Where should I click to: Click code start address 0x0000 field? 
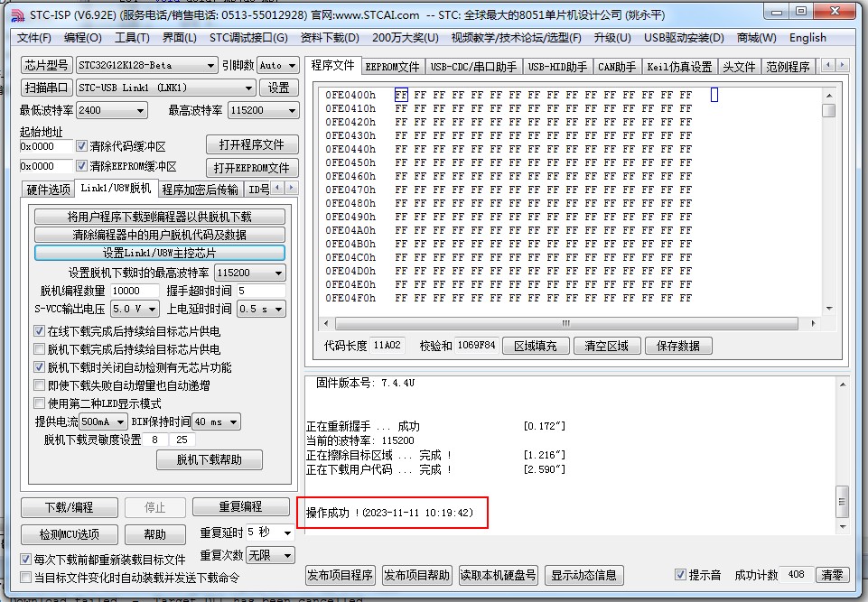45,146
